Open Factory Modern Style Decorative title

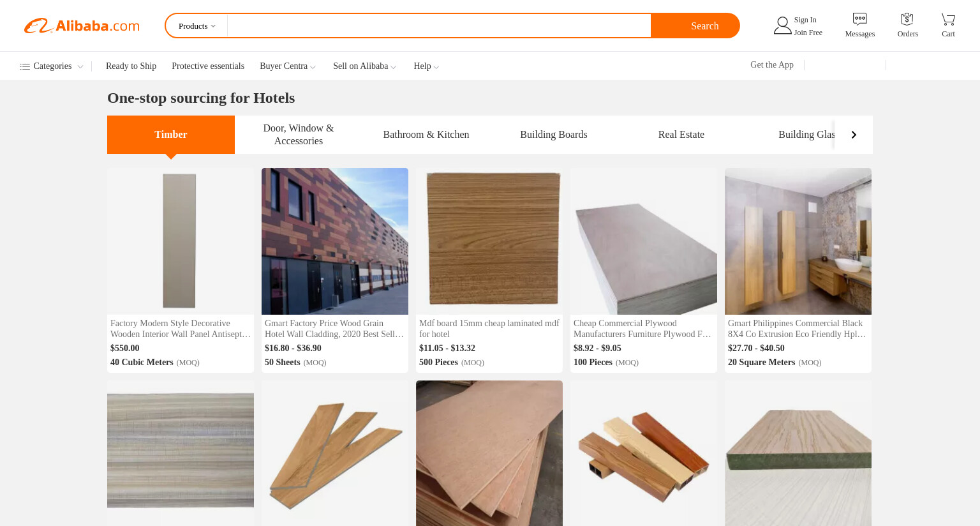pos(181,329)
